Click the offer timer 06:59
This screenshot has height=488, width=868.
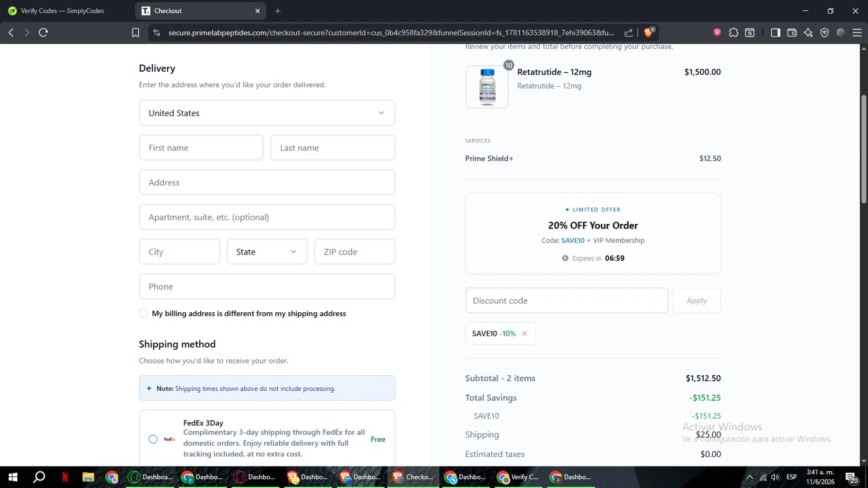coord(615,258)
